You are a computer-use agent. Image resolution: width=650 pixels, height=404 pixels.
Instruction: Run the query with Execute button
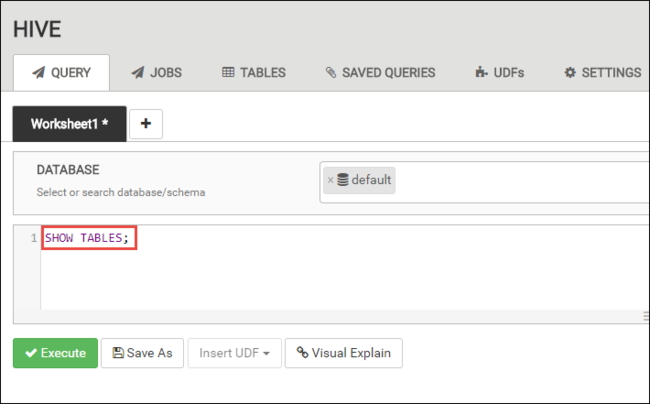[55, 353]
